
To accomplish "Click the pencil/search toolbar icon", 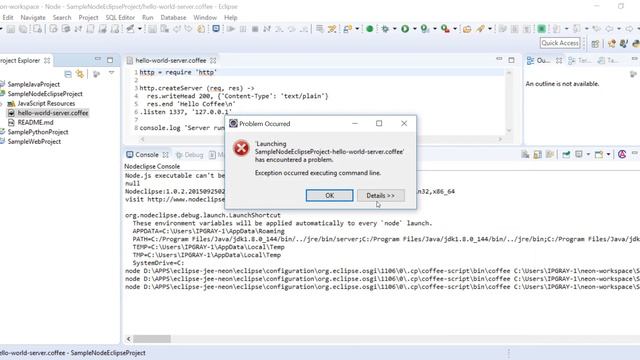I will pos(480,29).
